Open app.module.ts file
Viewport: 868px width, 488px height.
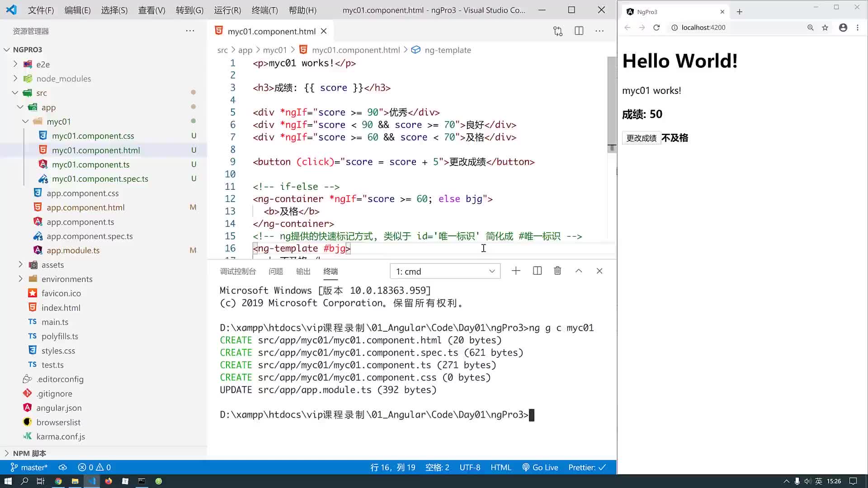73,250
